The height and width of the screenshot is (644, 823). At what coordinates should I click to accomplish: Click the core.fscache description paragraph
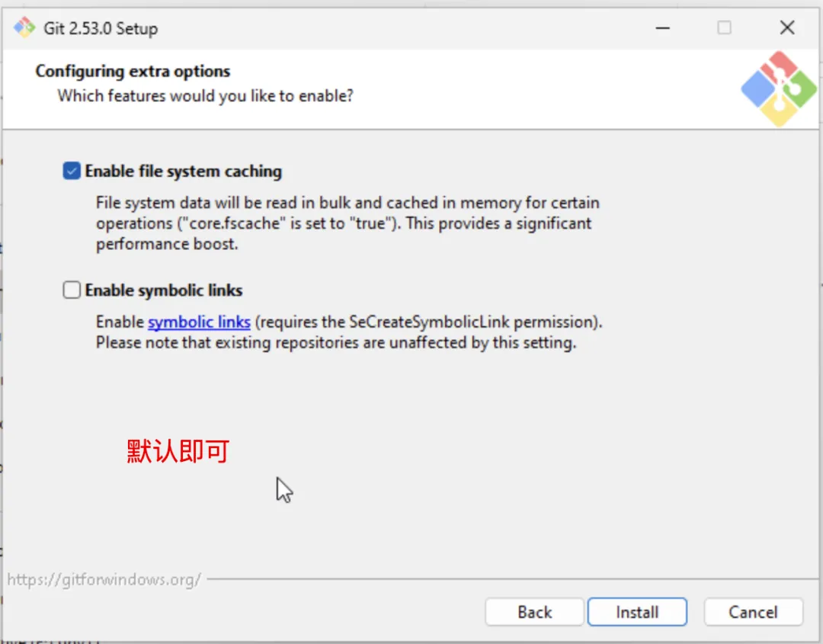click(x=347, y=223)
